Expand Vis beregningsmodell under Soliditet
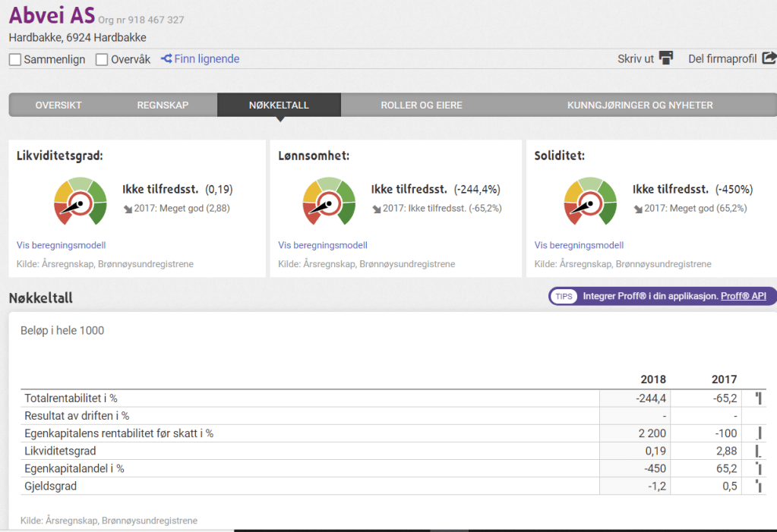777x532 pixels. tap(579, 245)
